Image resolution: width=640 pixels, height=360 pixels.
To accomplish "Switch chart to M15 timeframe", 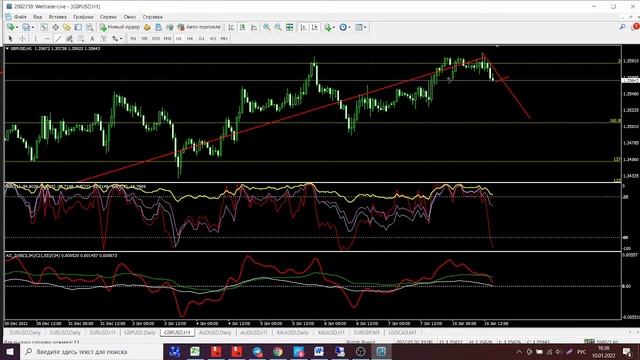I will pos(156,38).
